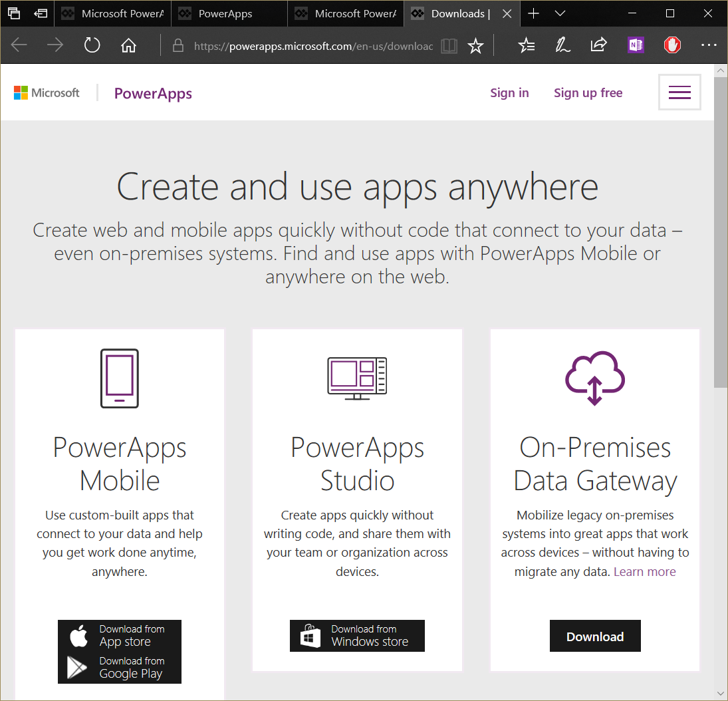
Task: Open the Hub to view favorites
Action: click(527, 45)
